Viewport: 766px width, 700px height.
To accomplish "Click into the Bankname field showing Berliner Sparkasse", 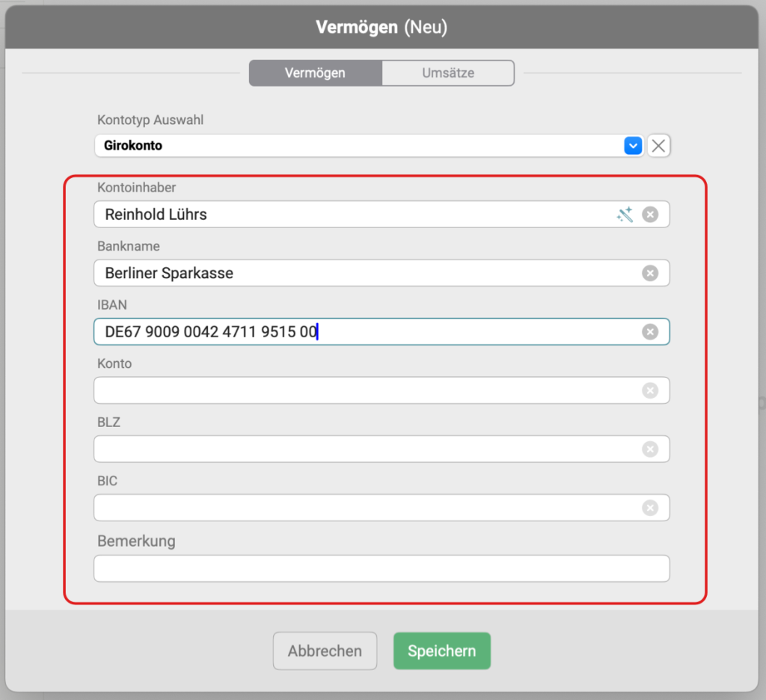I will click(359, 273).
